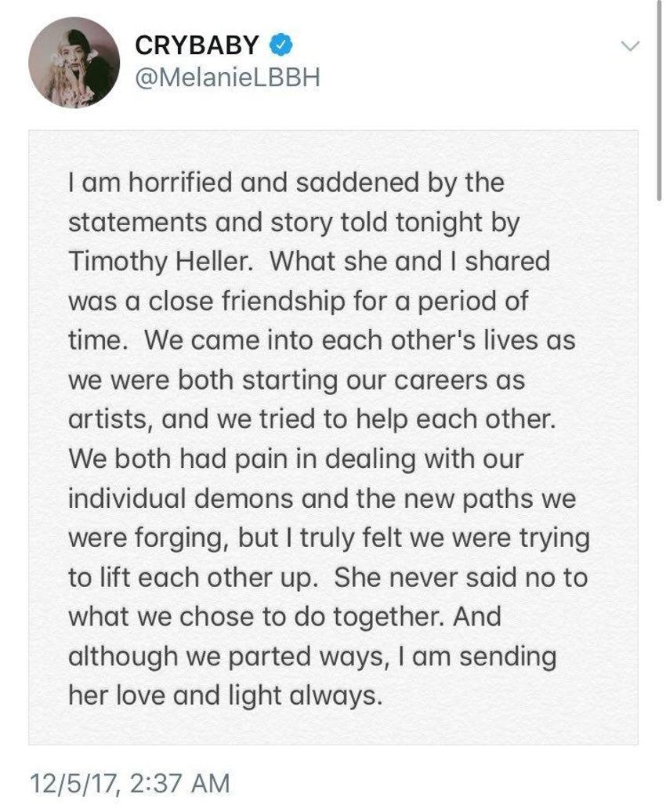Select the line beginning 'I am horrified'
Screen dimensions: 666x812
[287, 183]
